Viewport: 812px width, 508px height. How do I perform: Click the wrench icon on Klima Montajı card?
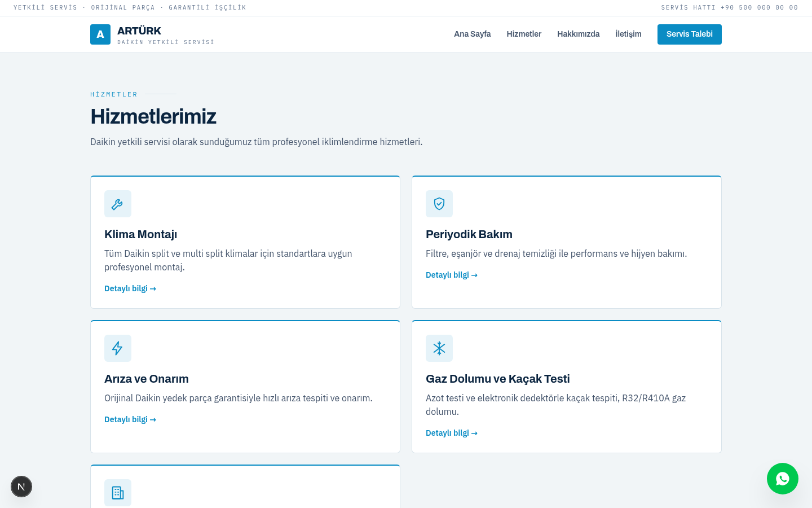tap(118, 204)
